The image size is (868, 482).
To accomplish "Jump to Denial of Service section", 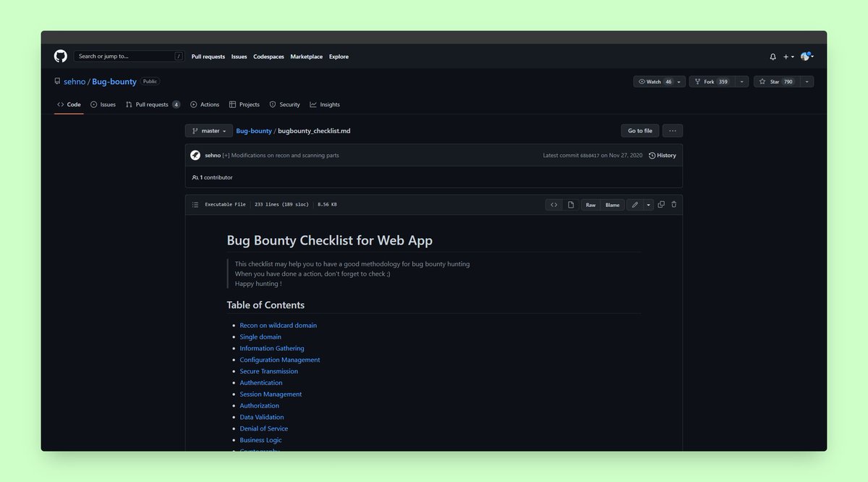I will (264, 428).
